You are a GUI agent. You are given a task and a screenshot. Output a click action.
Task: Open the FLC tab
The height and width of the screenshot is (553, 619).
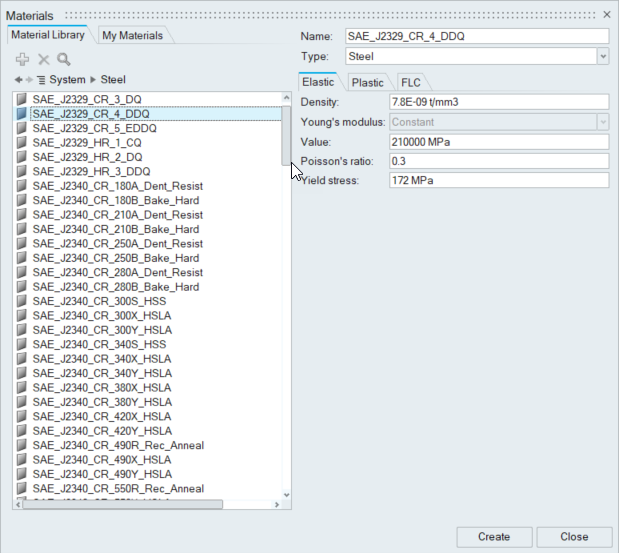410,83
